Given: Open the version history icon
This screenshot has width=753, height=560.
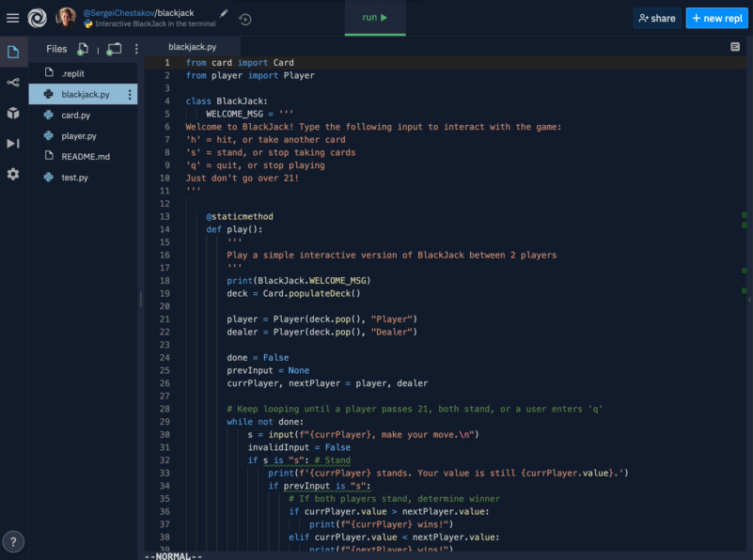Looking at the screenshot, I should (x=244, y=19).
